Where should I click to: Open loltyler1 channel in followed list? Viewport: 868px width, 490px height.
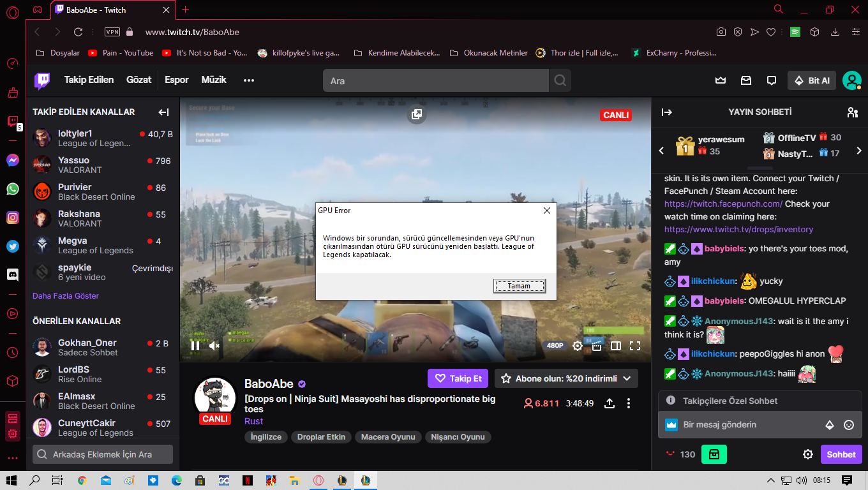[x=103, y=138]
